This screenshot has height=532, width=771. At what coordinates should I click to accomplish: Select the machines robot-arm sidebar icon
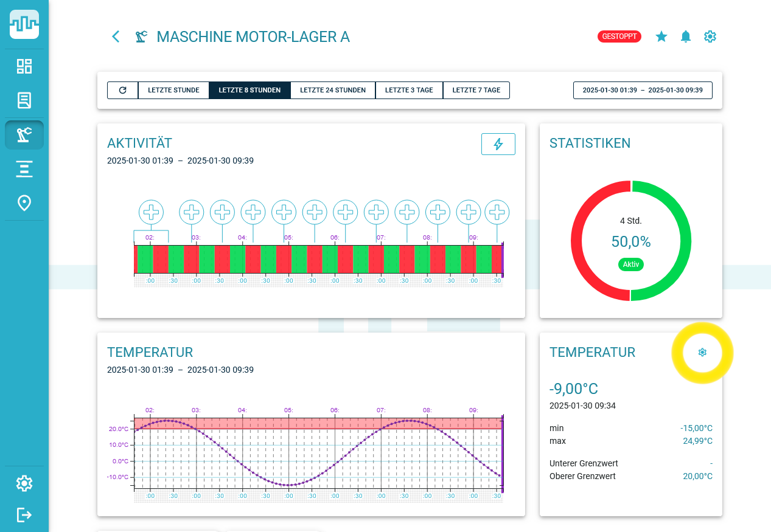click(24, 135)
